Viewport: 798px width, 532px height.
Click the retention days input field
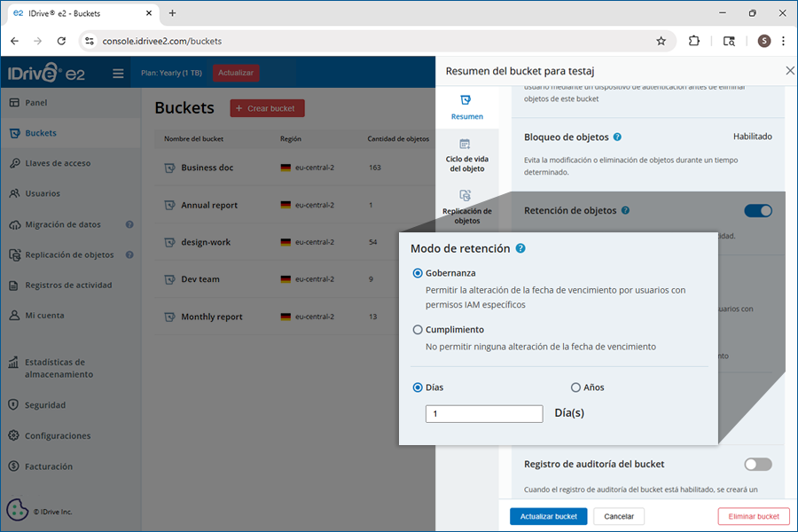[484, 414]
